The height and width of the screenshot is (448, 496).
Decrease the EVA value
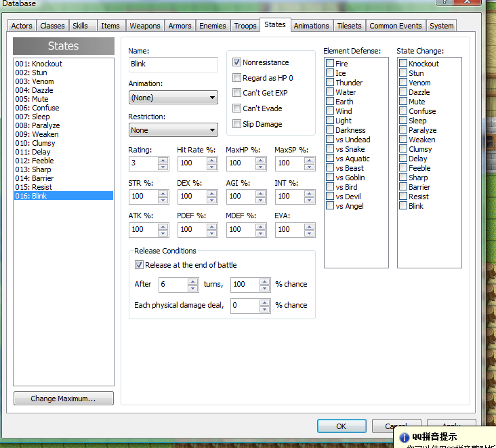(x=309, y=234)
